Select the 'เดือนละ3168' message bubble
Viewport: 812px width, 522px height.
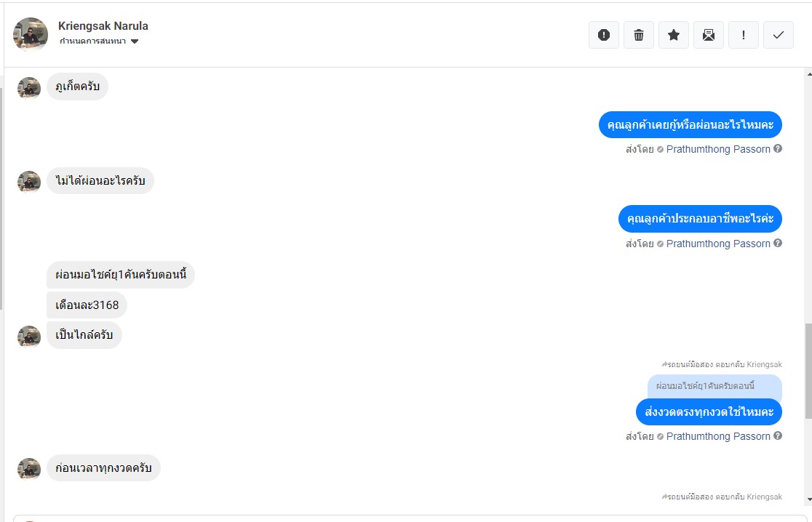coord(87,305)
